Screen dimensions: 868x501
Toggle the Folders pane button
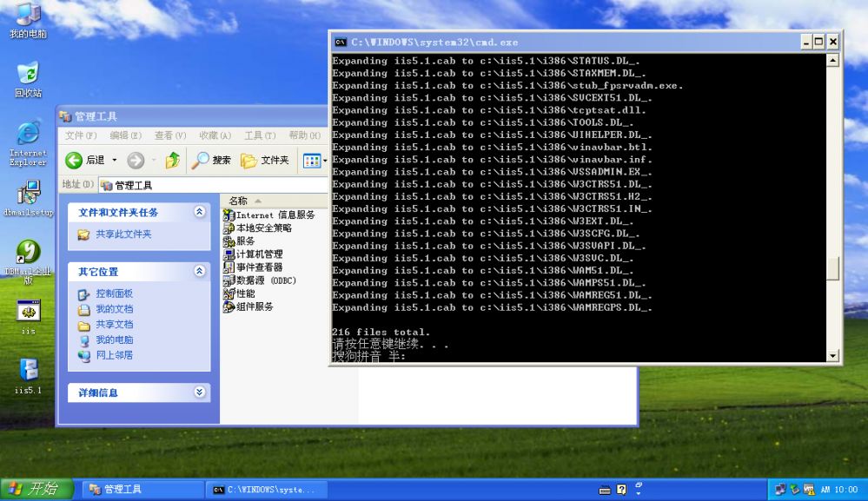265,161
